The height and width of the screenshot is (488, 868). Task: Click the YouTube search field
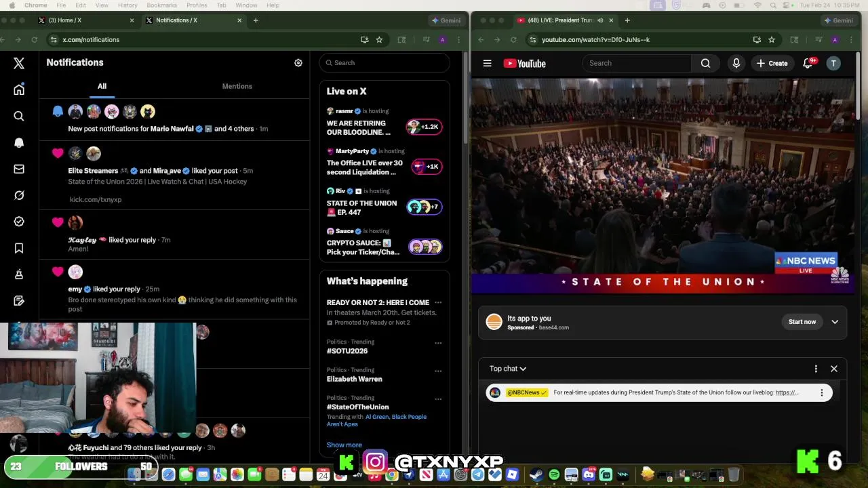click(637, 63)
